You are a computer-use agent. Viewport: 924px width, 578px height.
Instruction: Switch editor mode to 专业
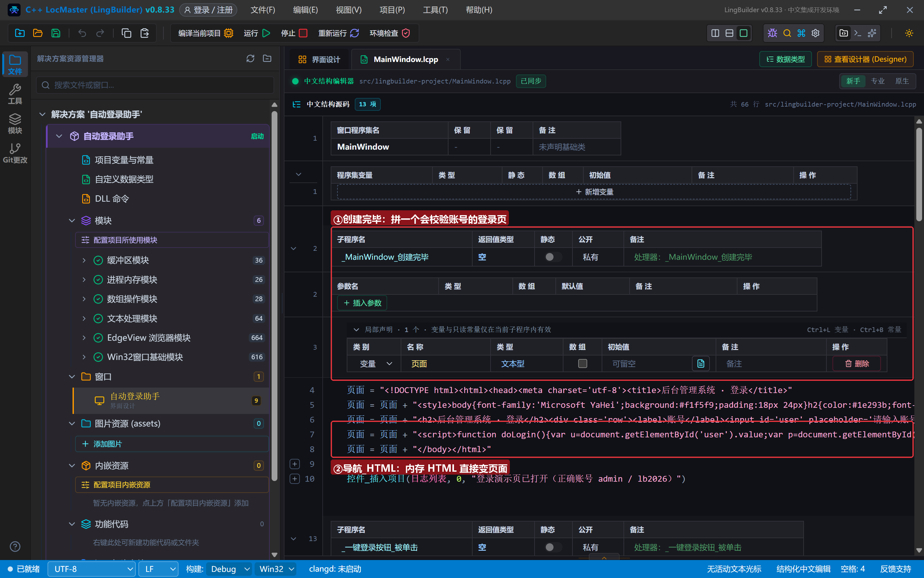pos(877,81)
